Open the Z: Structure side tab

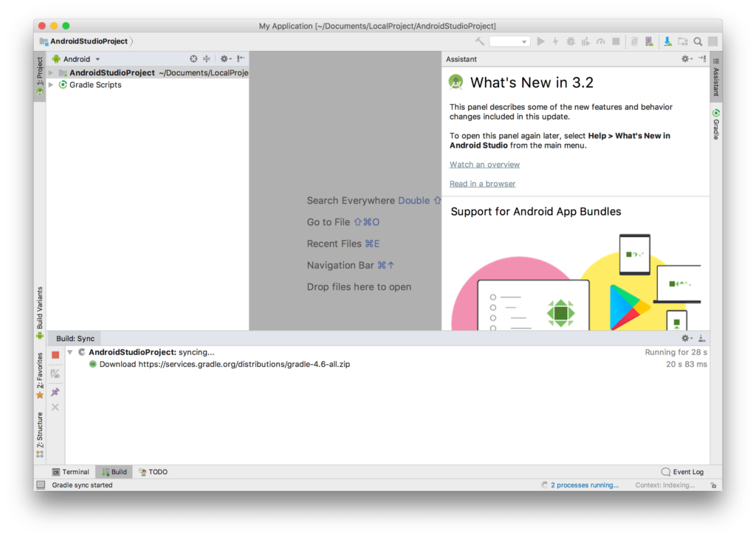pyautogui.click(x=40, y=434)
